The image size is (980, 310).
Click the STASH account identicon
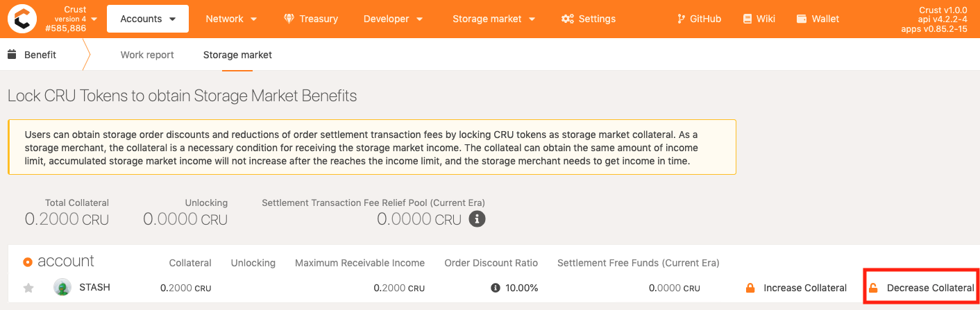[x=62, y=287]
